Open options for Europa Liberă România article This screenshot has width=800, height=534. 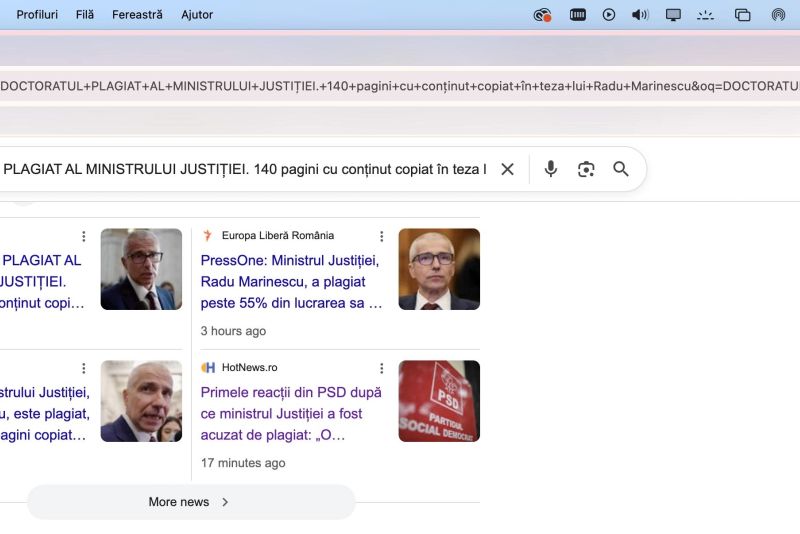click(x=381, y=236)
